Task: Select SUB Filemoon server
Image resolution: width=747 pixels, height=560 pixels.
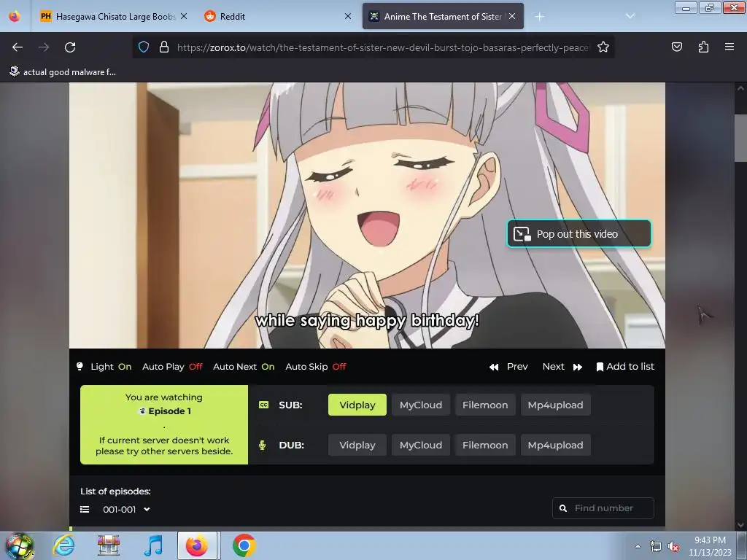Action: pyautogui.click(x=485, y=405)
